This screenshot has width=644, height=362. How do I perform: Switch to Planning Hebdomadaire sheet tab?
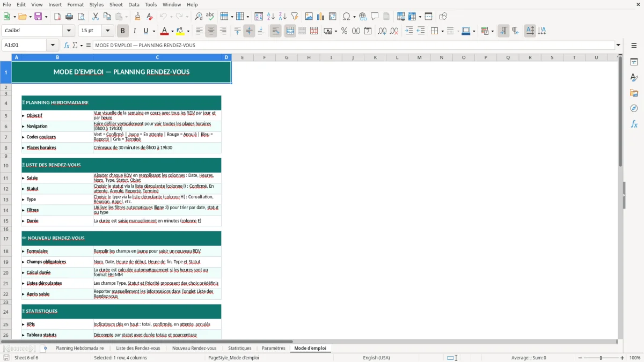click(79, 348)
